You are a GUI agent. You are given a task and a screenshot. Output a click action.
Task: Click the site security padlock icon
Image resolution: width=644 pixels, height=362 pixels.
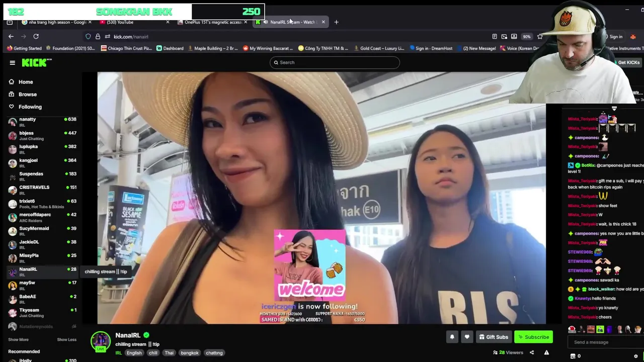pos(98,36)
